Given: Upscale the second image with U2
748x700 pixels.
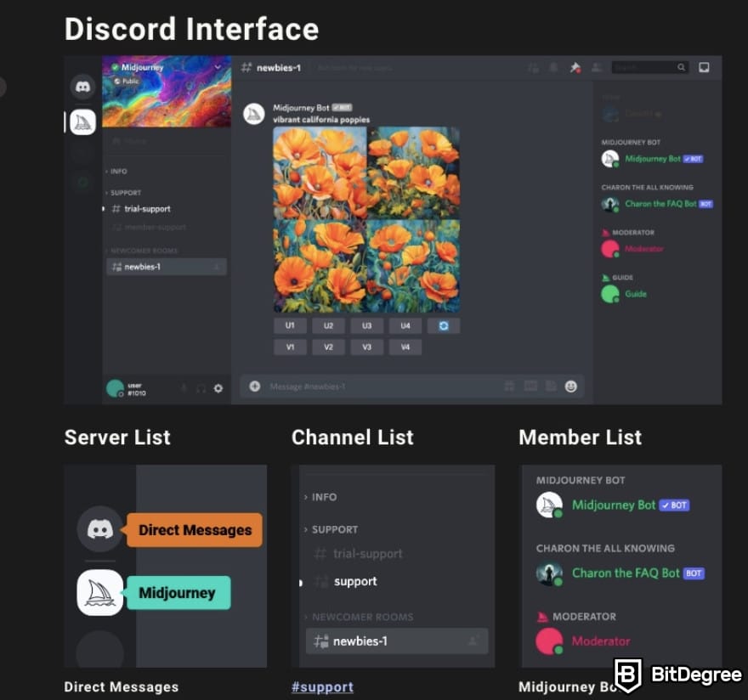Looking at the screenshot, I should pyautogui.click(x=328, y=325).
